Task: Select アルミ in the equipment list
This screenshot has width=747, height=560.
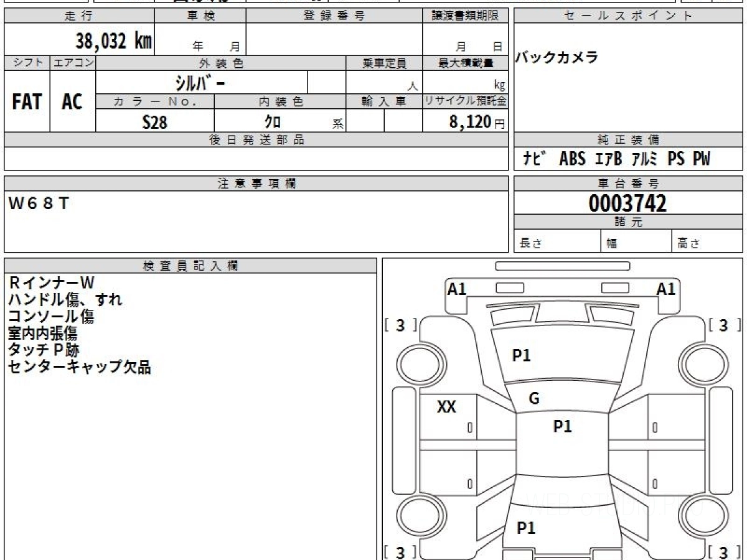Action: [644, 159]
